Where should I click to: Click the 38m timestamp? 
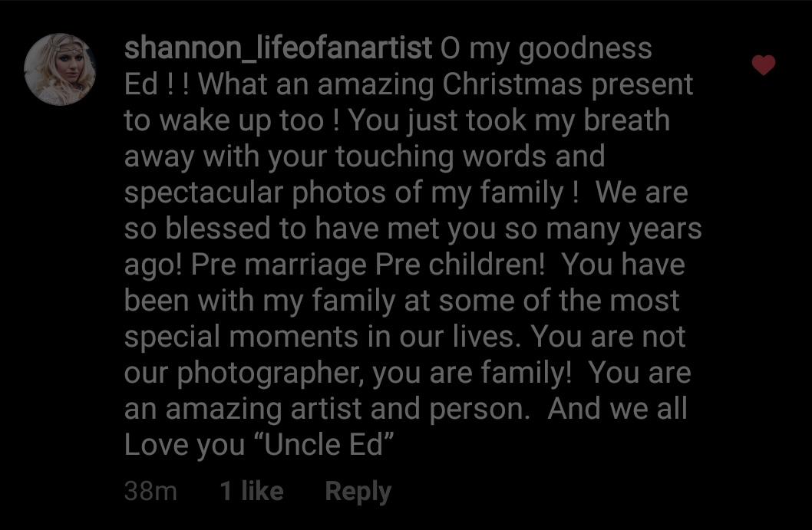tap(150, 491)
